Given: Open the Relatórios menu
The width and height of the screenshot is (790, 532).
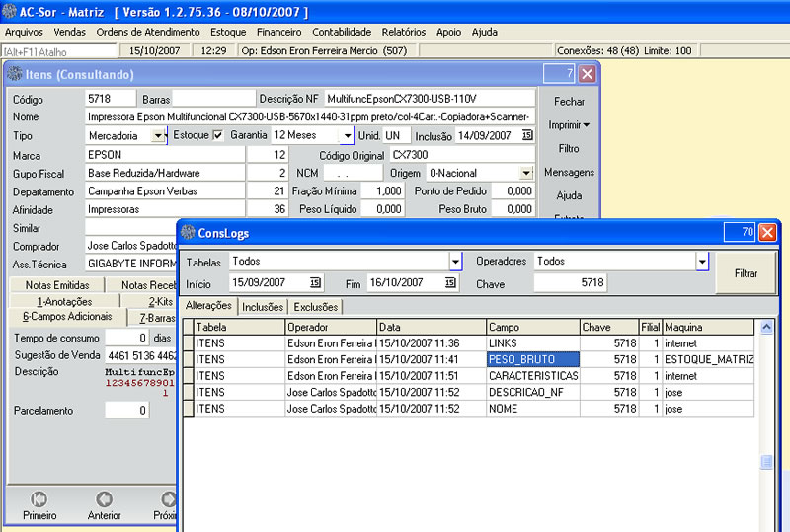Looking at the screenshot, I should tap(404, 32).
